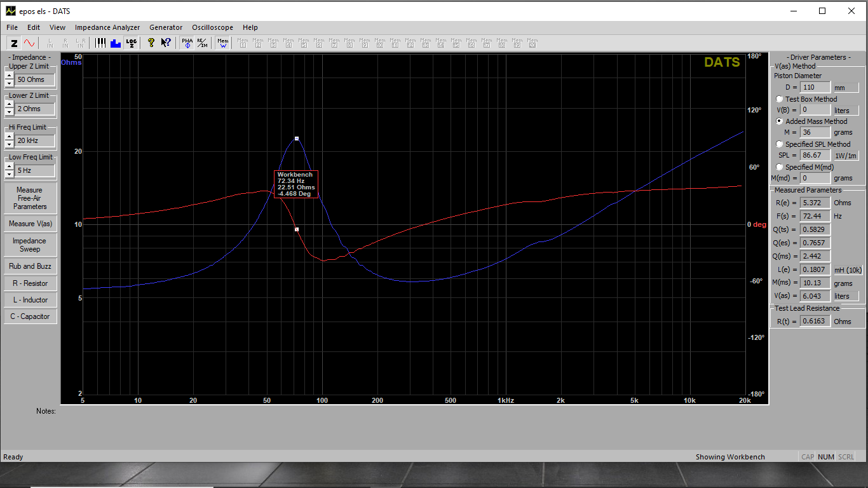This screenshot has width=868, height=488.
Task: Click the marker on the red phase curve
Action: point(296,229)
